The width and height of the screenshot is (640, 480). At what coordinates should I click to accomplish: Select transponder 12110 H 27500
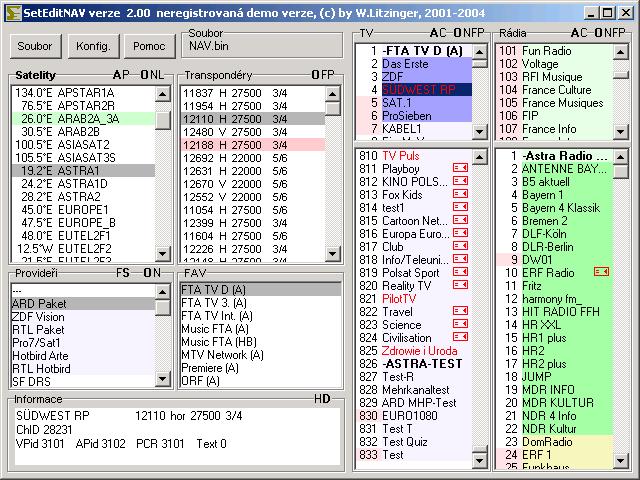(x=253, y=119)
